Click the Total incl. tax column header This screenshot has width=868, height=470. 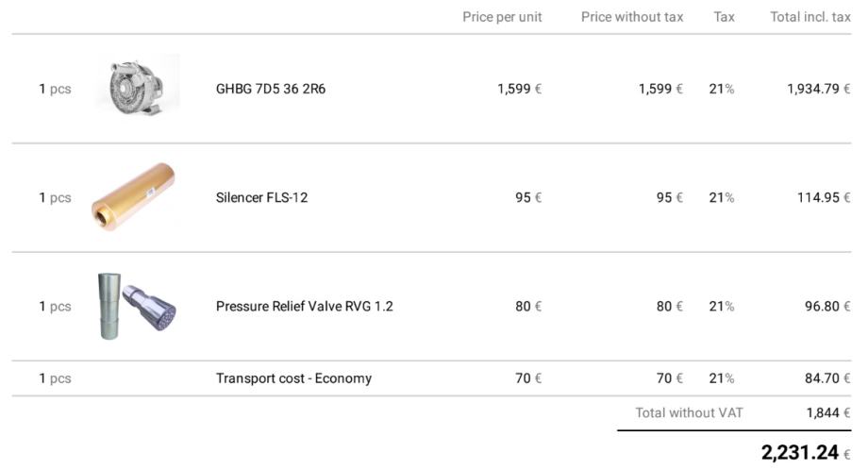pyautogui.click(x=810, y=17)
